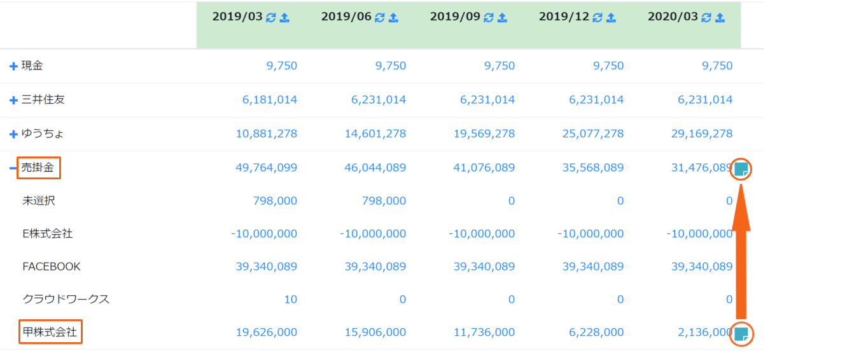The width and height of the screenshot is (868, 353).
Task: Refresh the 2019/12 column
Action: point(598,18)
